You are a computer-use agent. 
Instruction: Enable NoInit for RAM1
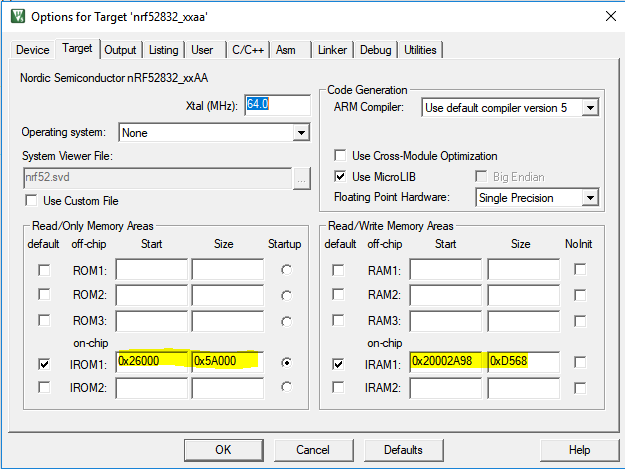tap(580, 269)
